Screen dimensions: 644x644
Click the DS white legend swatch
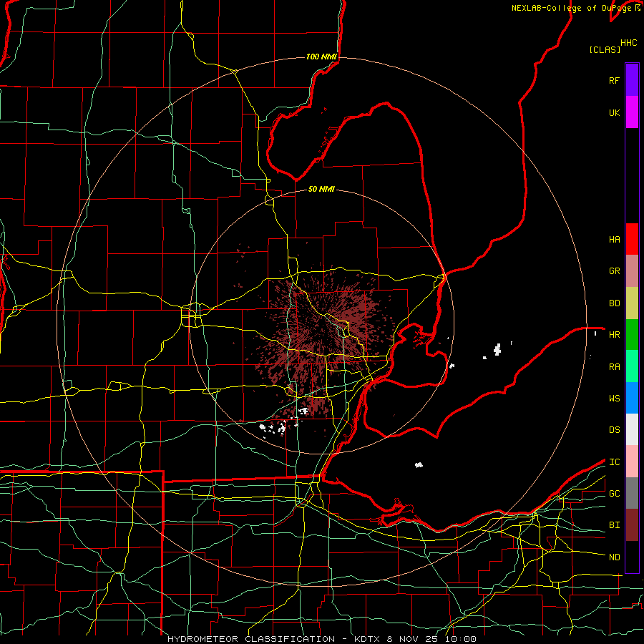[632, 429]
